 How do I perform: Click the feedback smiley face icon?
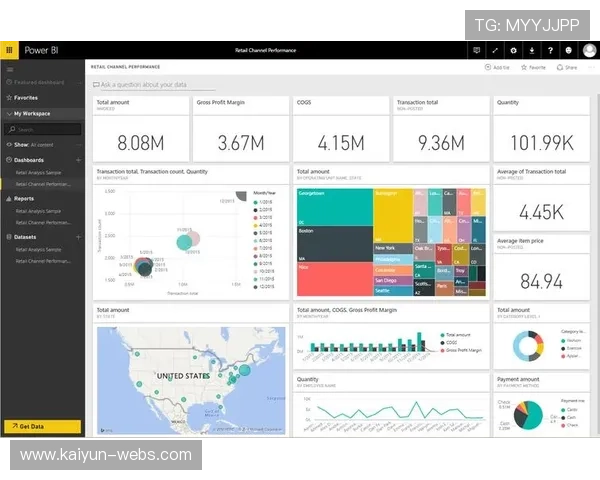[569, 50]
